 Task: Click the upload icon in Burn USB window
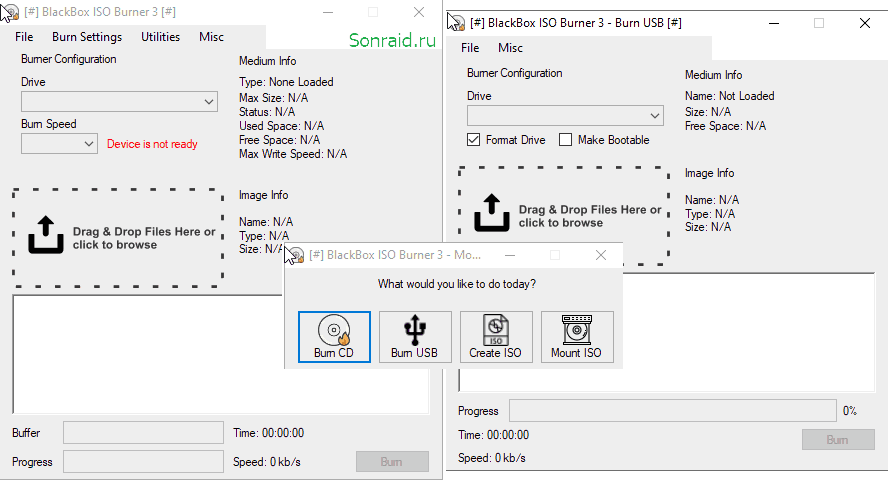492,213
